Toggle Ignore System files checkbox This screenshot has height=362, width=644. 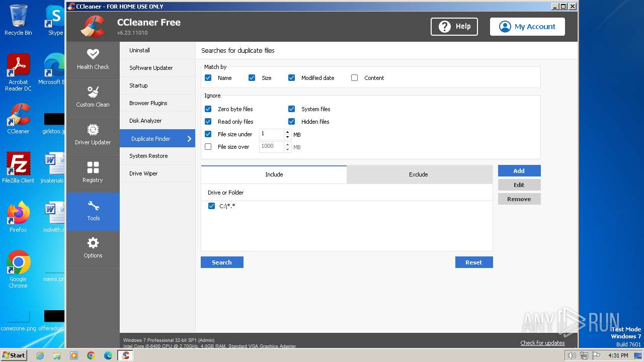pos(291,109)
